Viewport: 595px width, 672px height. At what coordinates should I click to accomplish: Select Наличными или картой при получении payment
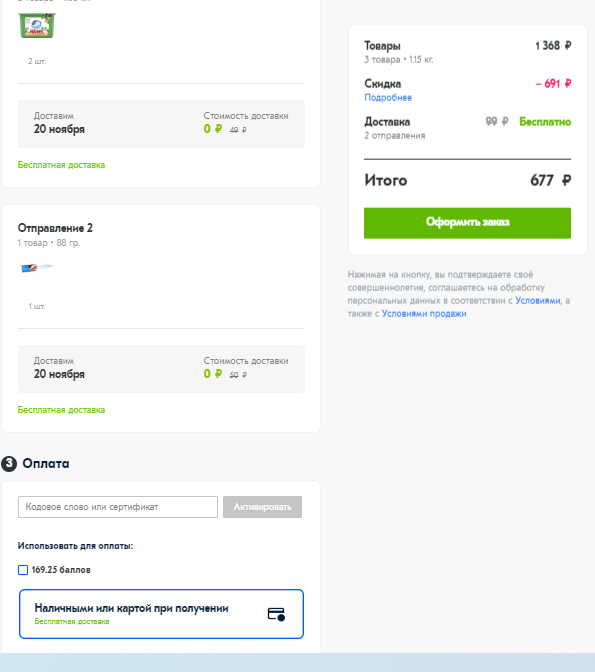(x=161, y=614)
